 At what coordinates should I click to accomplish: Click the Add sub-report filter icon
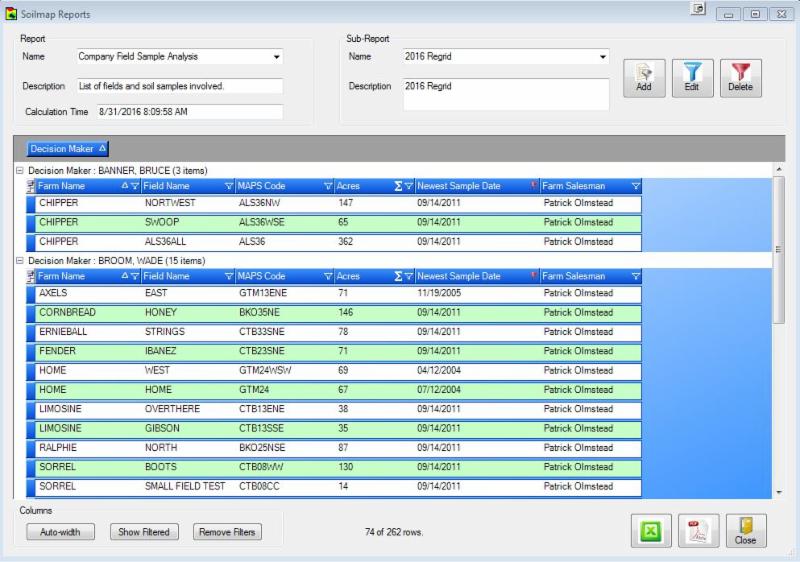tap(643, 78)
